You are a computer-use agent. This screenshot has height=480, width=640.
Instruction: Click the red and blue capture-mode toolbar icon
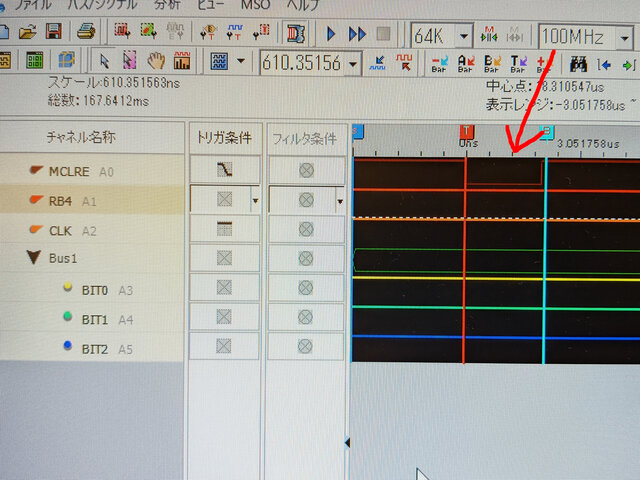296,33
